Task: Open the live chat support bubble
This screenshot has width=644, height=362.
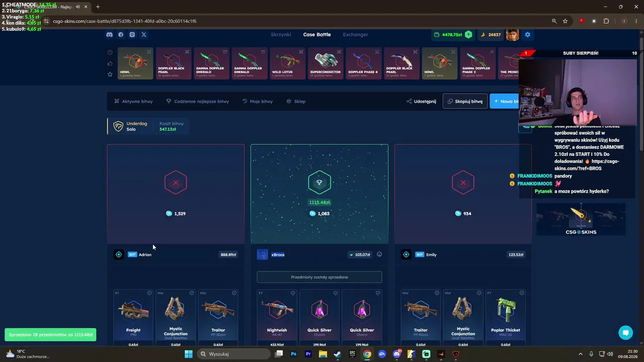Action: 626,333
